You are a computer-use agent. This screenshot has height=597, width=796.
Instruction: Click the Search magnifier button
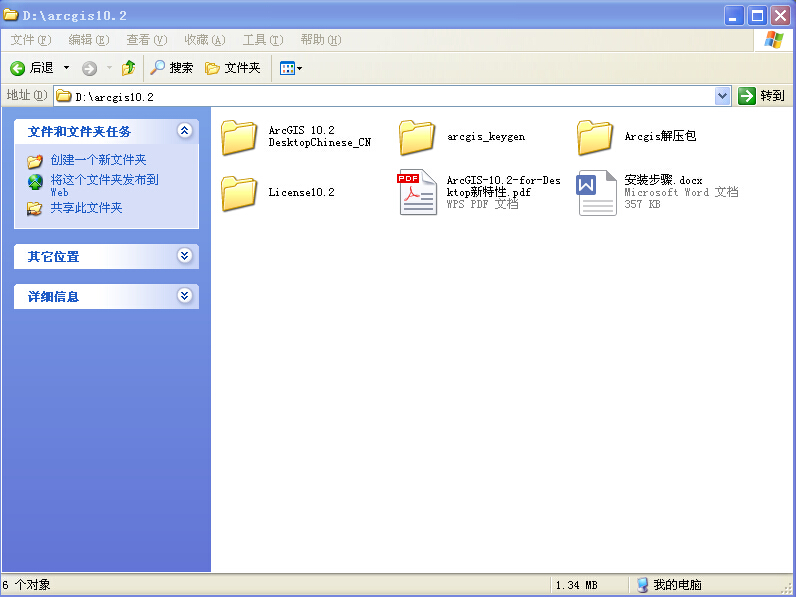click(172, 68)
